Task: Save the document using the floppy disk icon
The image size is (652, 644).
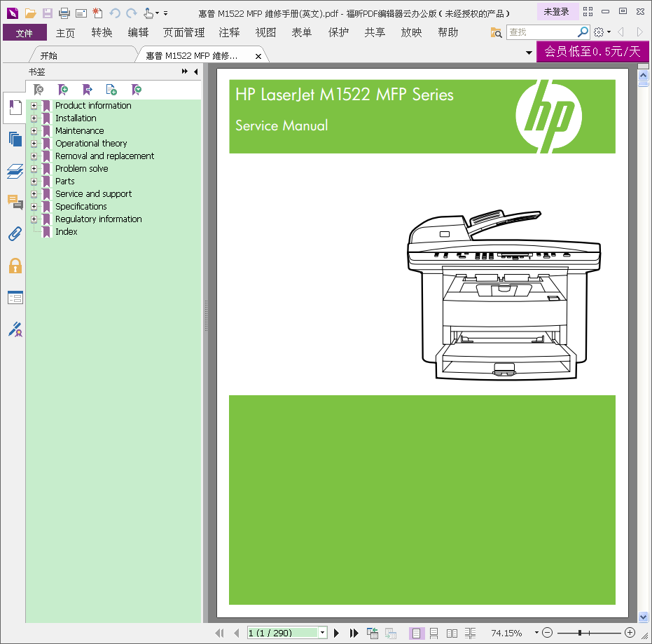Action: pos(48,13)
